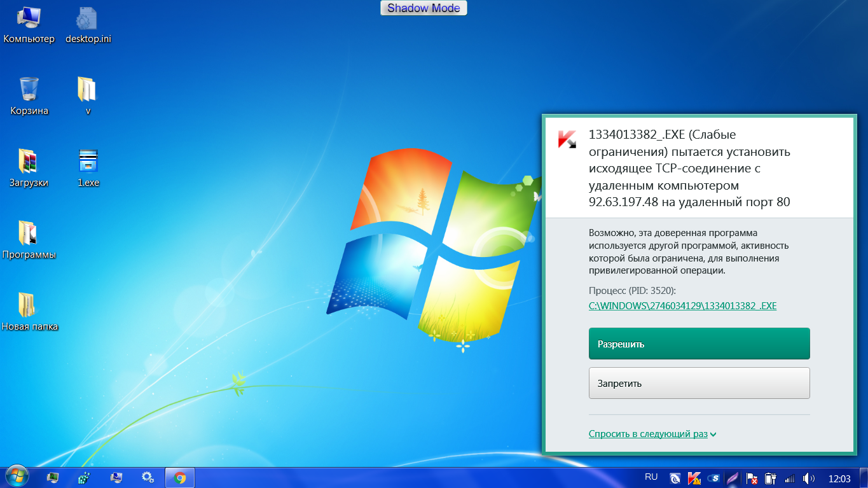Open the green terminal monitor taskbar icon
Image resolution: width=868 pixels, height=488 pixels.
coord(53,477)
